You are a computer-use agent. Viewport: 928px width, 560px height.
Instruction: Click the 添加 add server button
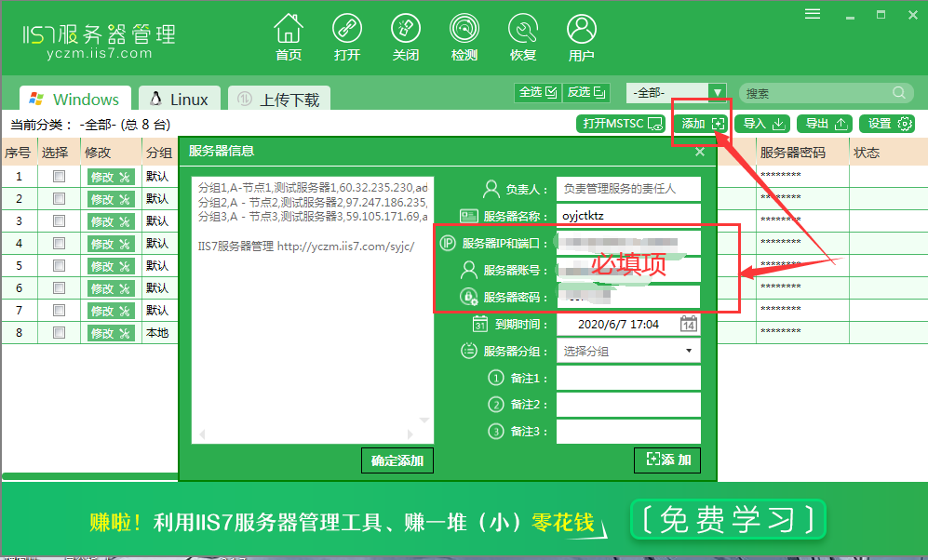point(702,124)
